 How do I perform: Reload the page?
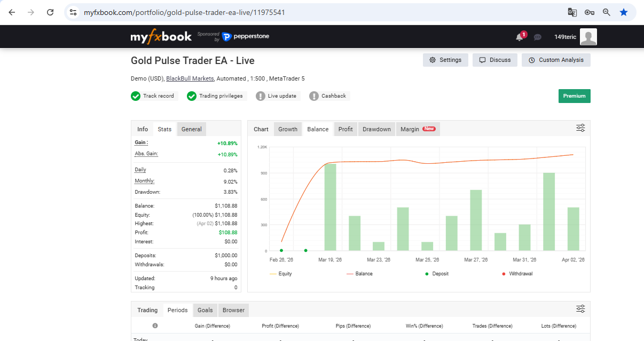[x=50, y=12]
